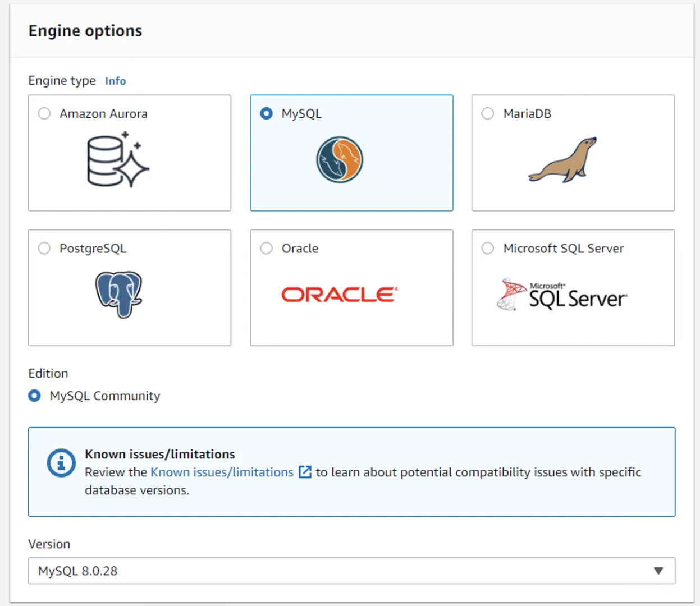The image size is (700, 606).
Task: Click the Microsoft SQL Server logo
Action: point(562,295)
